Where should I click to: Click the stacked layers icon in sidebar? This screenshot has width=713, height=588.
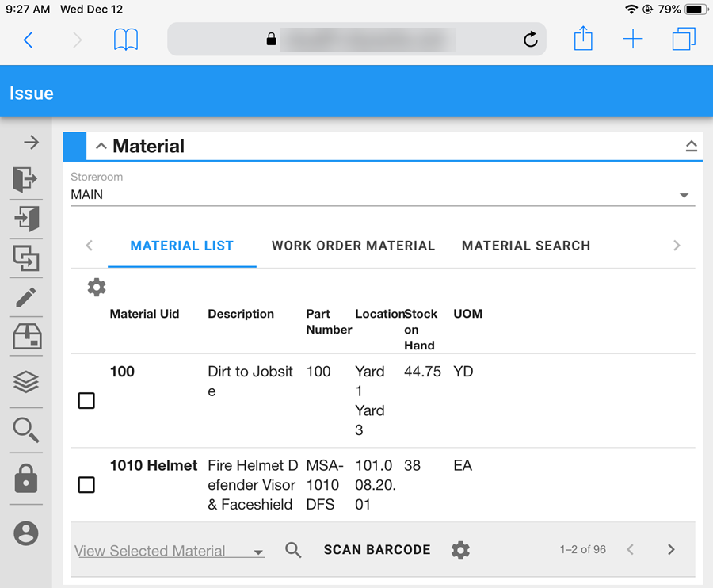coord(25,383)
